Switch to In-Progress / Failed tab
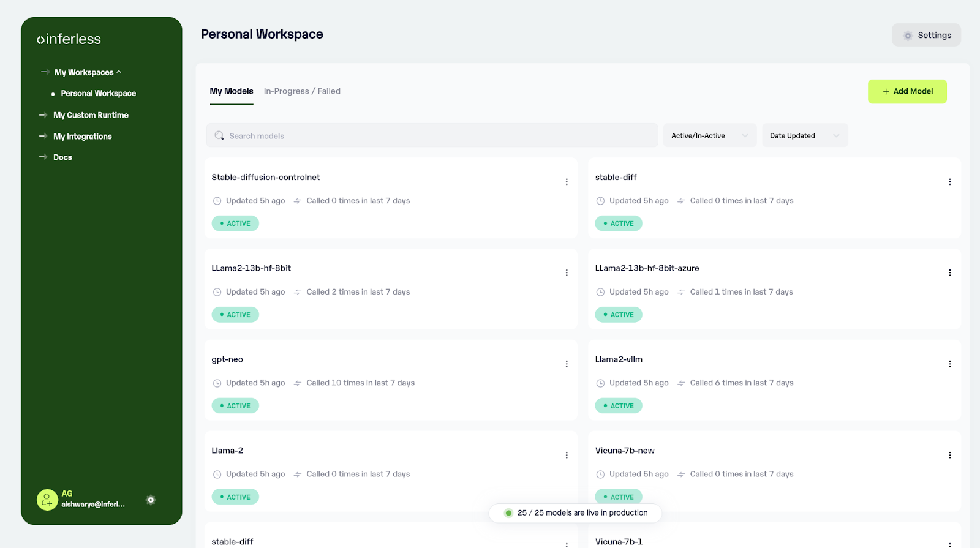The height and width of the screenshot is (548, 980). [302, 91]
